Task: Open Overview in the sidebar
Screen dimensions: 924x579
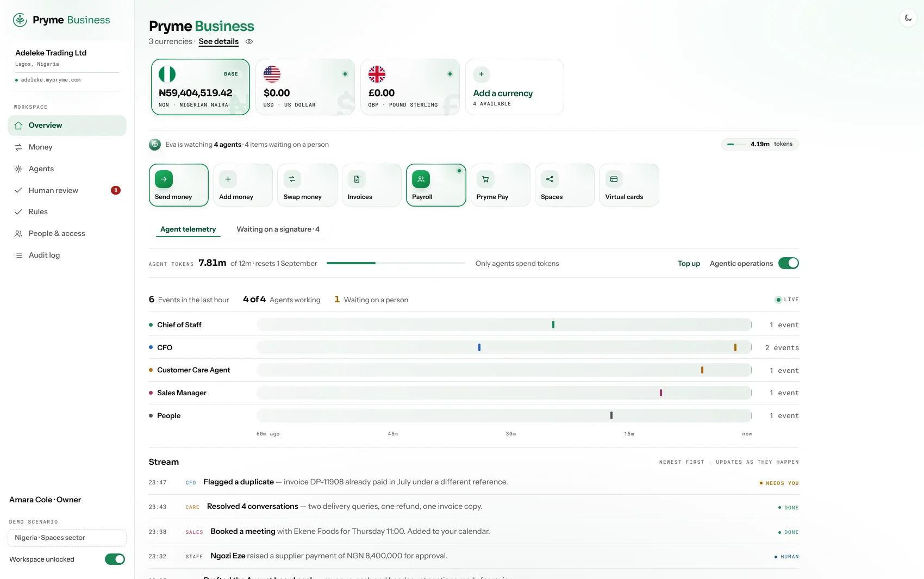Action: click(x=67, y=126)
